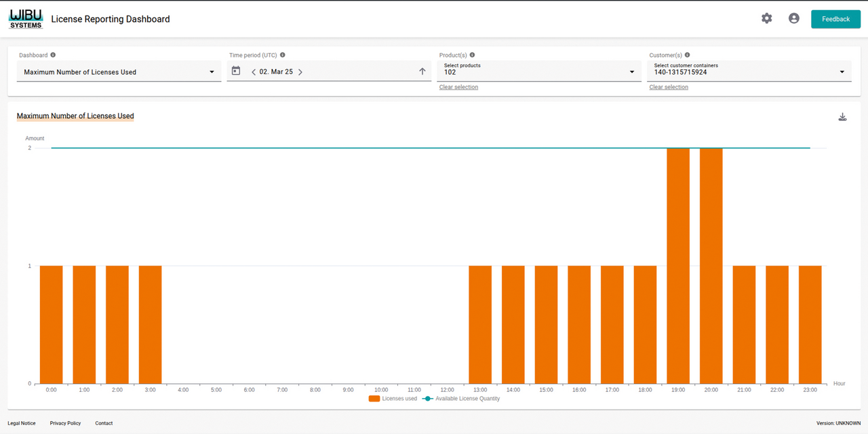Expand the Select products dropdown
This screenshot has height=434, width=868.
point(631,71)
